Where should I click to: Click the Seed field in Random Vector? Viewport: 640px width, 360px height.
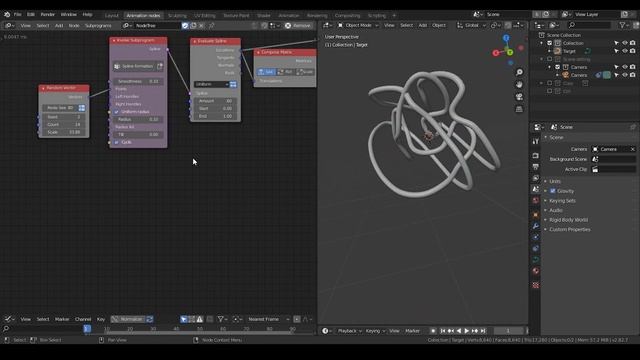(63, 117)
